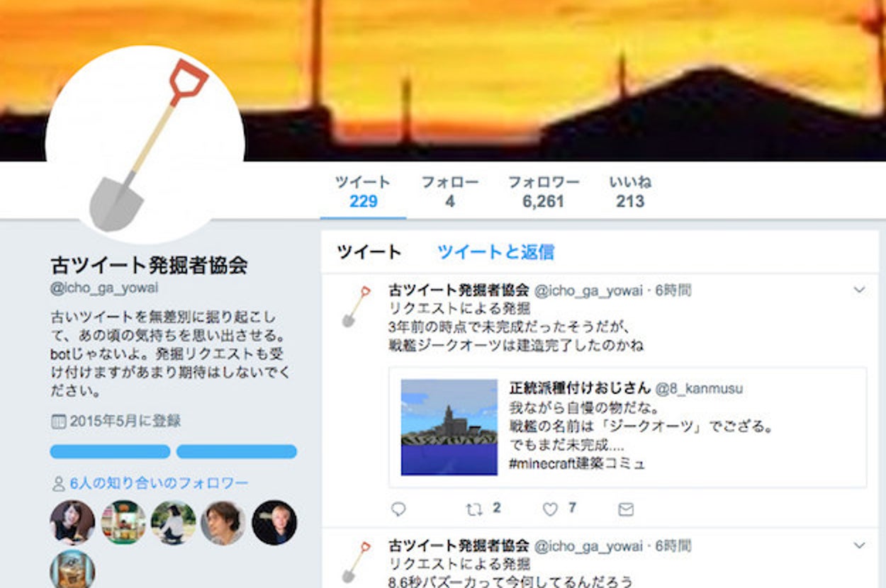Screen dimensions: 886x588
Task: Click the reply icon under the first tweet
Action: pos(398,509)
